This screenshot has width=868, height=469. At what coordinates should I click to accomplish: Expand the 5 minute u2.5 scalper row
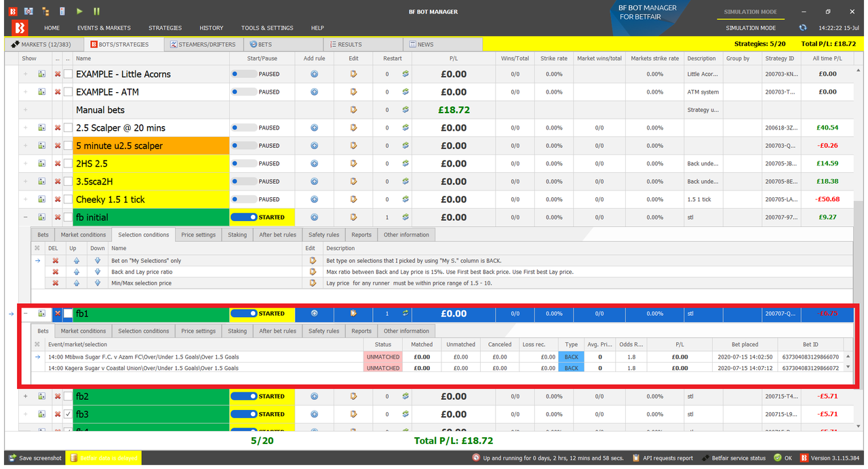coord(26,146)
